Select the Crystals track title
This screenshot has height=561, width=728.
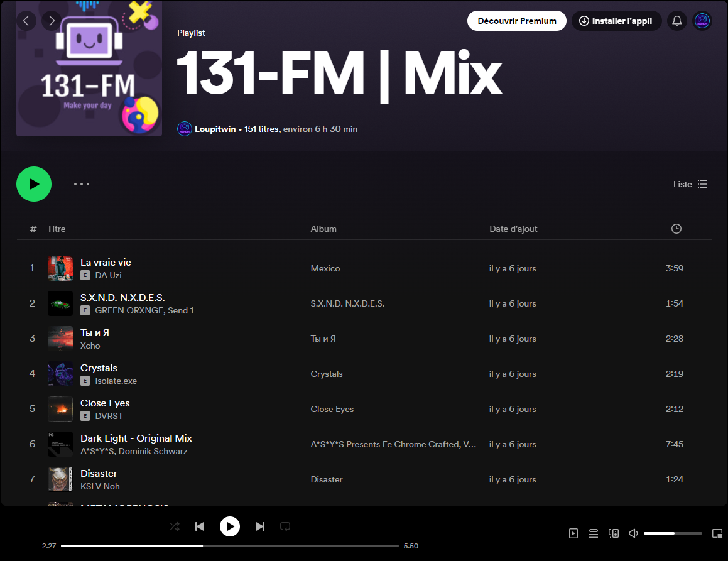pos(99,368)
